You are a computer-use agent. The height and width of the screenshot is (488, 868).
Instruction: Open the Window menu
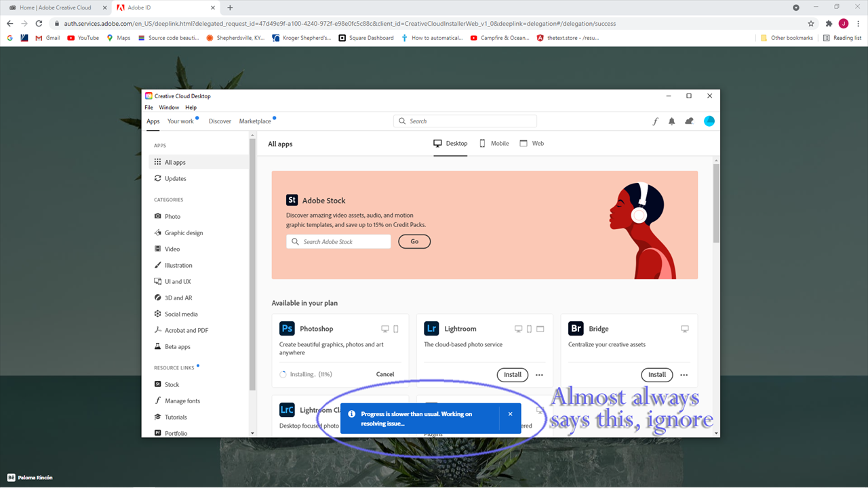click(x=169, y=107)
